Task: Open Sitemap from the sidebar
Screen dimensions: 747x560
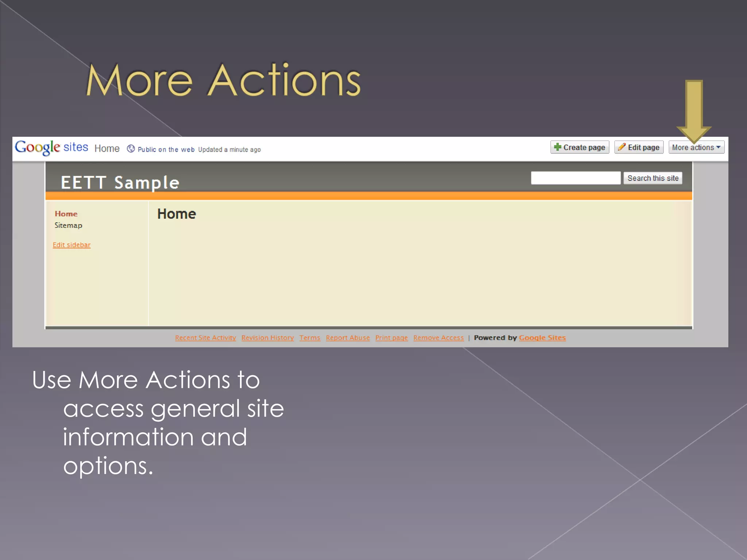Action: (x=68, y=225)
